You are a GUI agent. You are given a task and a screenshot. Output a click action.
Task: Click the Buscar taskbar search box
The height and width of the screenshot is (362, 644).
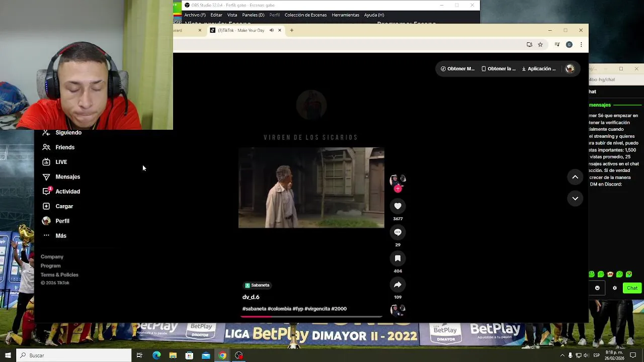74,355
